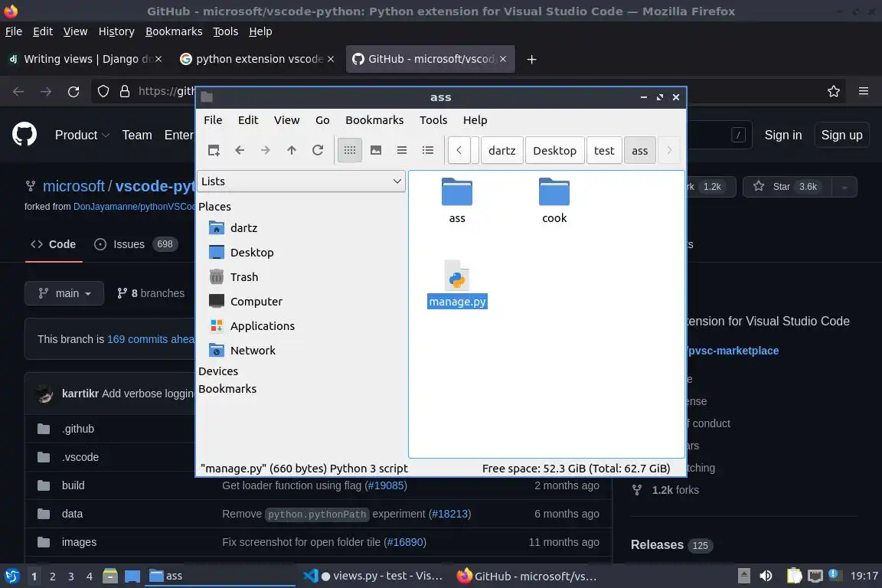Open file manager Edit menu
Screen dimensions: 882x588
coord(248,120)
